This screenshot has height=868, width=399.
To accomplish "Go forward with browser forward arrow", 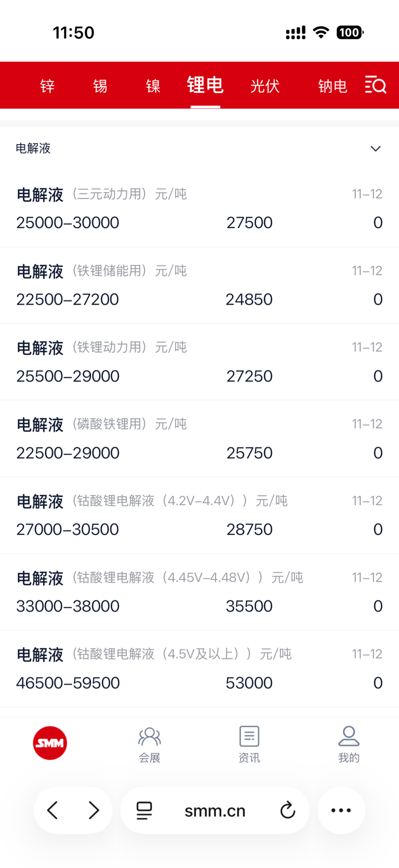I will (94, 810).
